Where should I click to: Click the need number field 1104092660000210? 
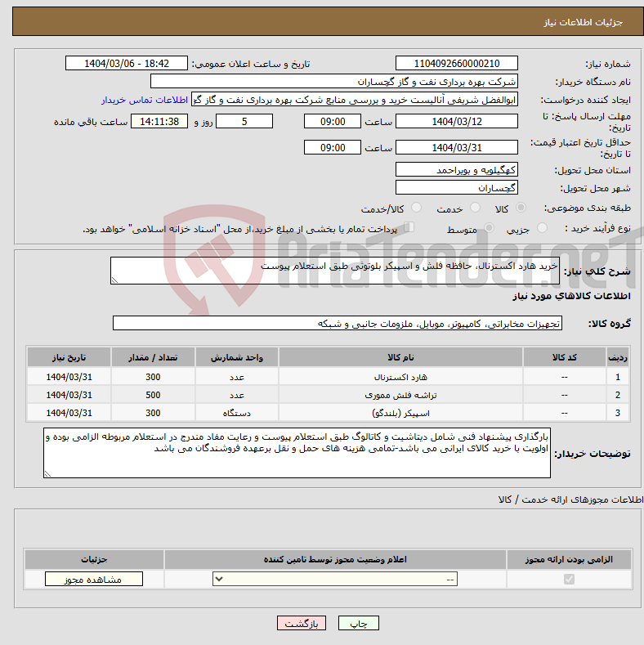click(457, 63)
